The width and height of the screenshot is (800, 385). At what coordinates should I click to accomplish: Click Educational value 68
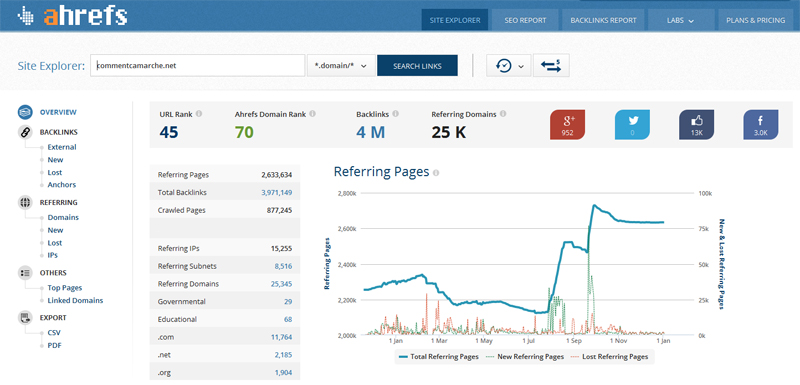click(x=288, y=320)
